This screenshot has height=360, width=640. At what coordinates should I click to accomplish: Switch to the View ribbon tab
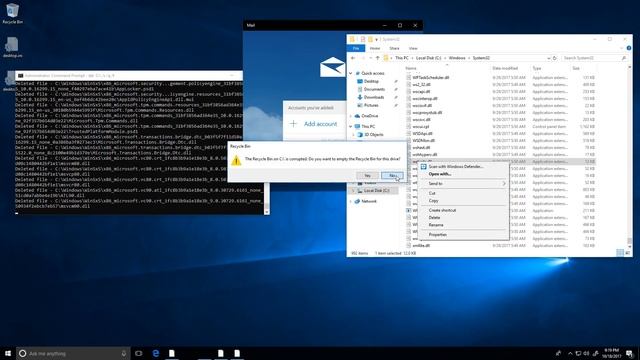point(413,48)
